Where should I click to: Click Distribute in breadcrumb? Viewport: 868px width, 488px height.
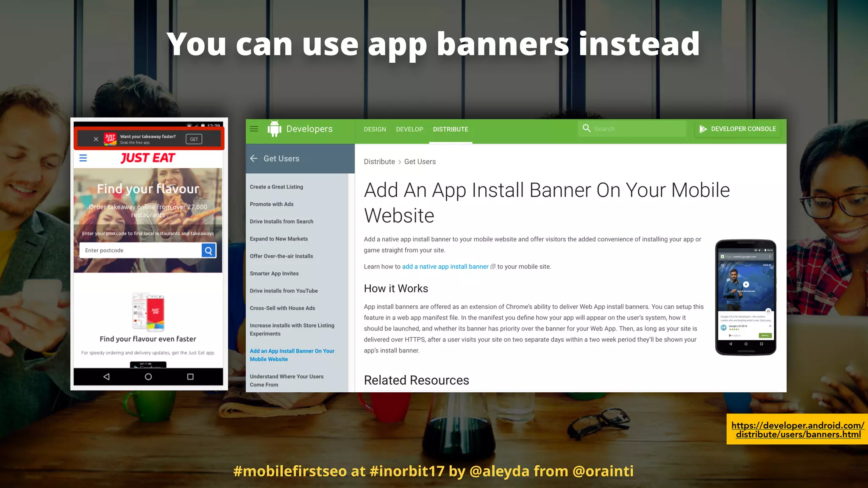point(379,162)
